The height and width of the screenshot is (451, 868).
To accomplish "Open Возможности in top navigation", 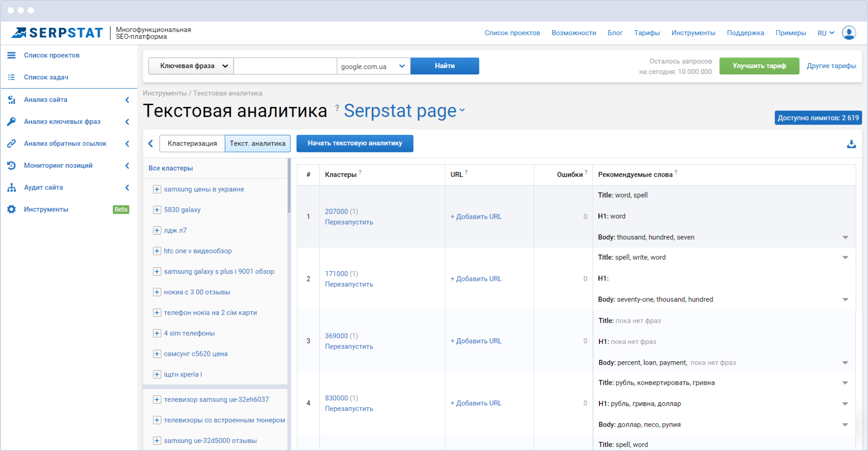I will coord(574,33).
